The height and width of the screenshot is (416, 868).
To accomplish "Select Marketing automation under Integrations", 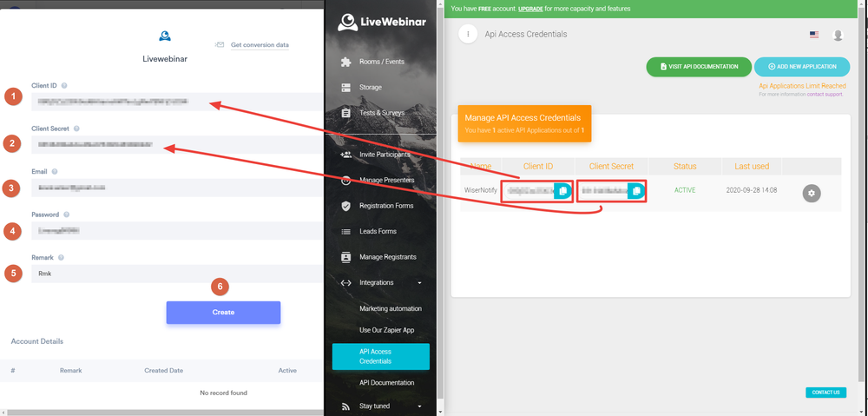I will point(391,308).
